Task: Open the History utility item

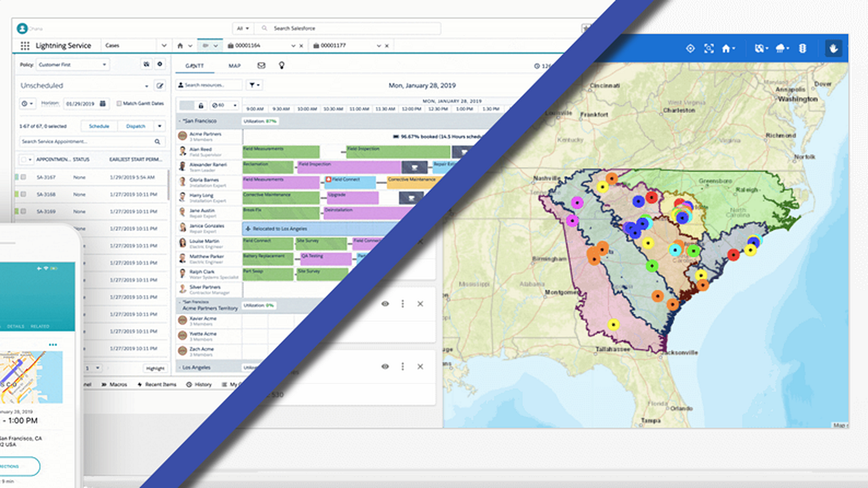Action: (x=199, y=384)
